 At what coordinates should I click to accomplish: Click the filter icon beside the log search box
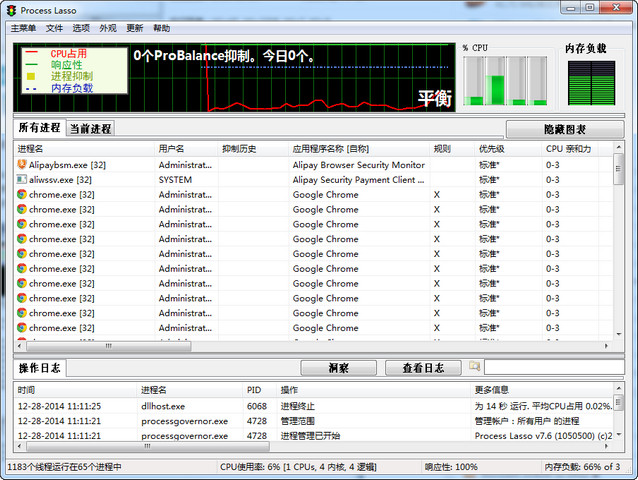(474, 367)
